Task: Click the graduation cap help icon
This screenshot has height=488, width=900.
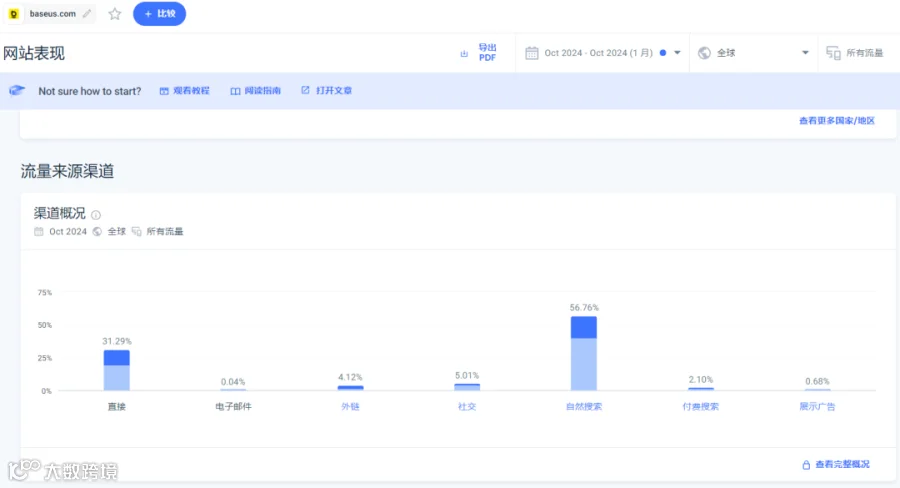Action: [x=17, y=91]
